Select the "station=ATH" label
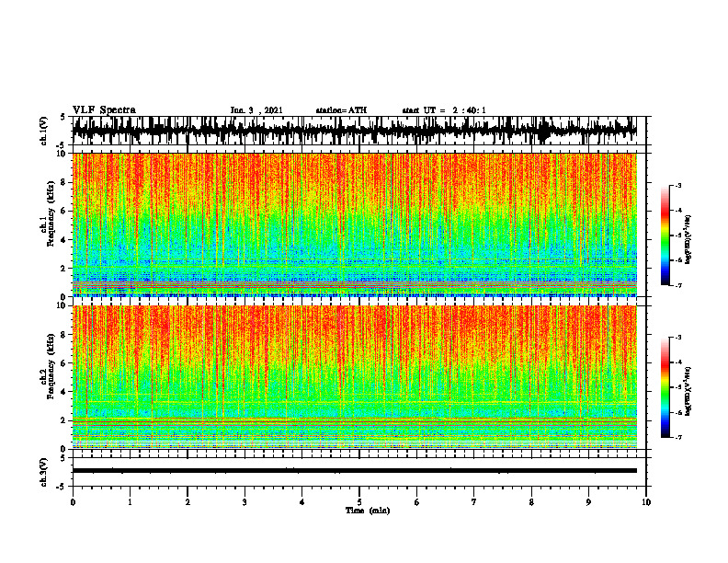 (341, 110)
